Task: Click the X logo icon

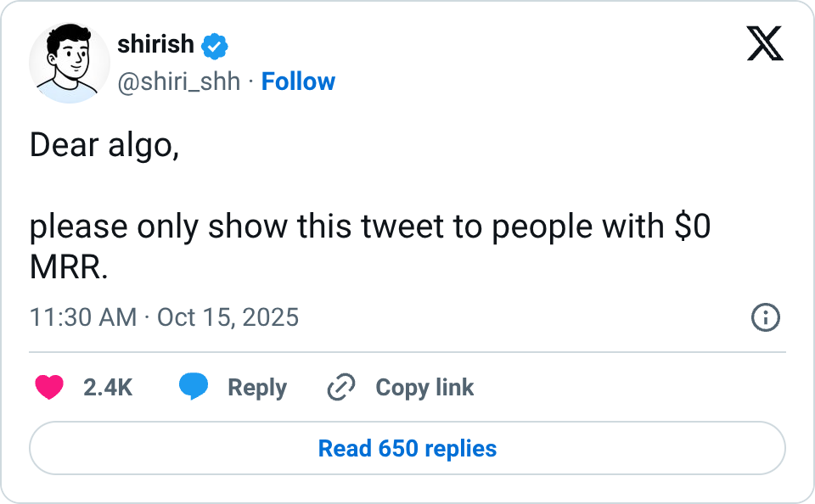Action: tap(765, 43)
